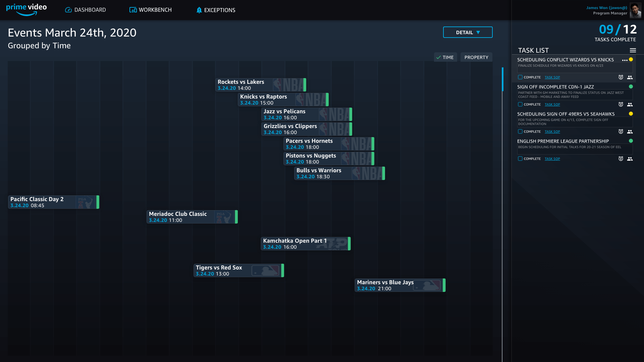The height and width of the screenshot is (362, 644).
Task: Go to the EXCEPTIONS tab
Action: [x=216, y=10]
